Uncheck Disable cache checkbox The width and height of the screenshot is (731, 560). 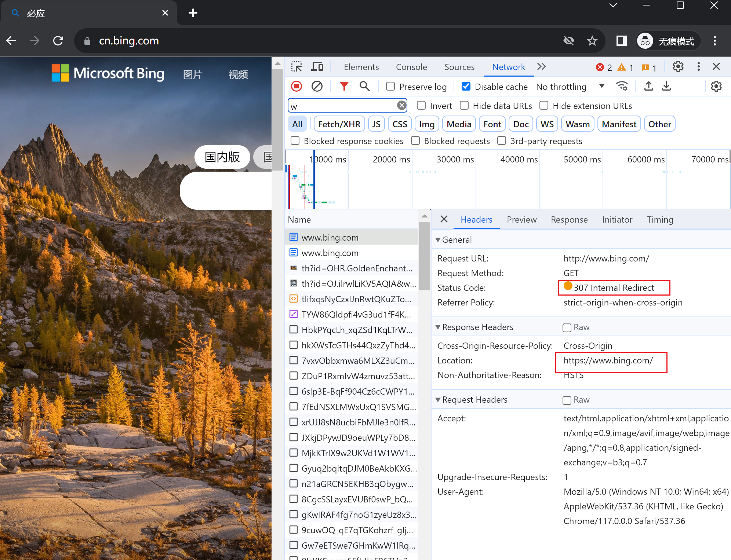(x=466, y=87)
